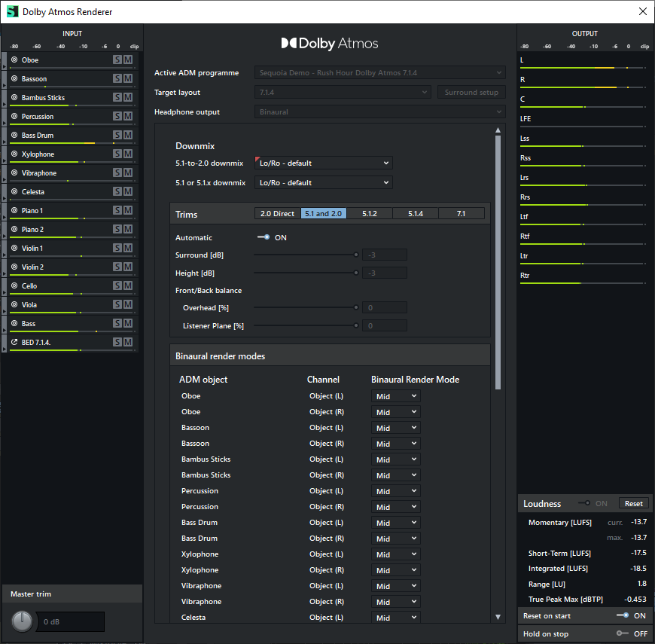Image resolution: width=655 pixels, height=644 pixels.
Task: Click the settings scrollbar down arrow
Action: pos(497,617)
